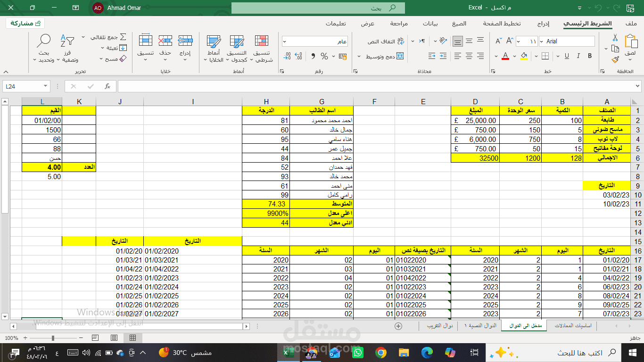
Task: Open WhatsApp from the taskbar
Action: [x=358, y=353]
